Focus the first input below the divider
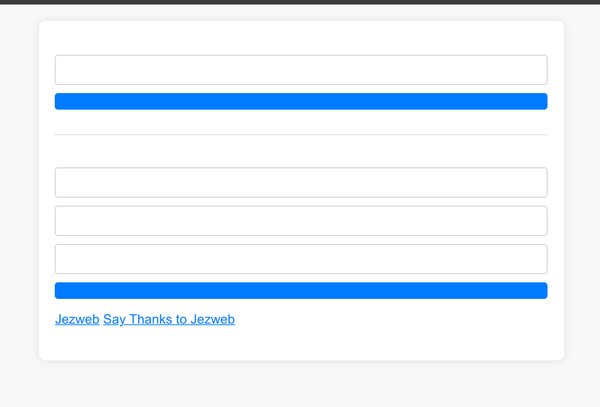This screenshot has height=407, width=600. coord(300,183)
